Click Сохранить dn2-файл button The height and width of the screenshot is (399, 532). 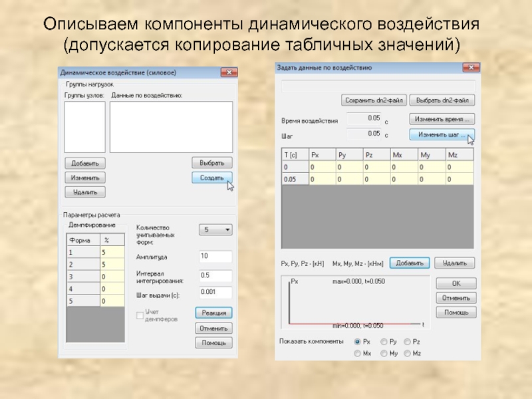(374, 100)
